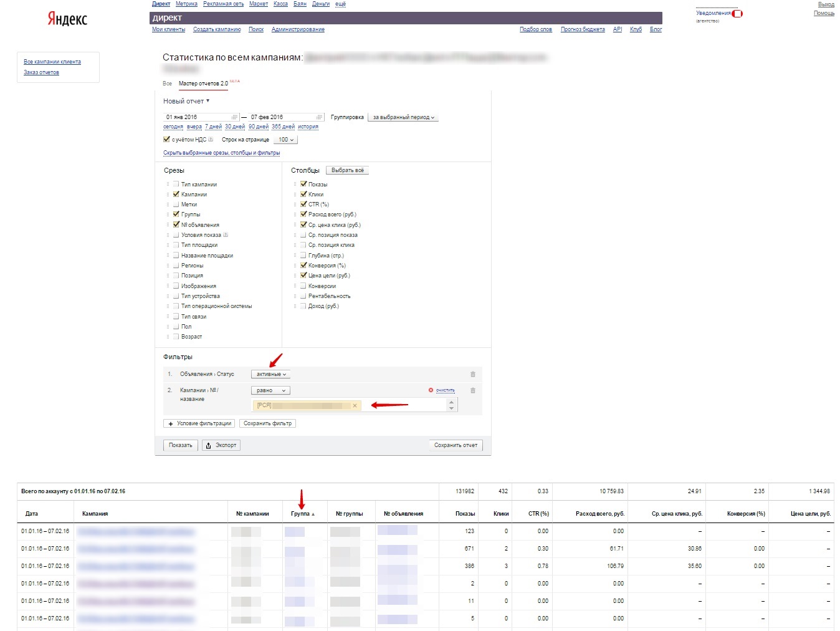
Task: Open the start date calendar icon
Action: 234,117
